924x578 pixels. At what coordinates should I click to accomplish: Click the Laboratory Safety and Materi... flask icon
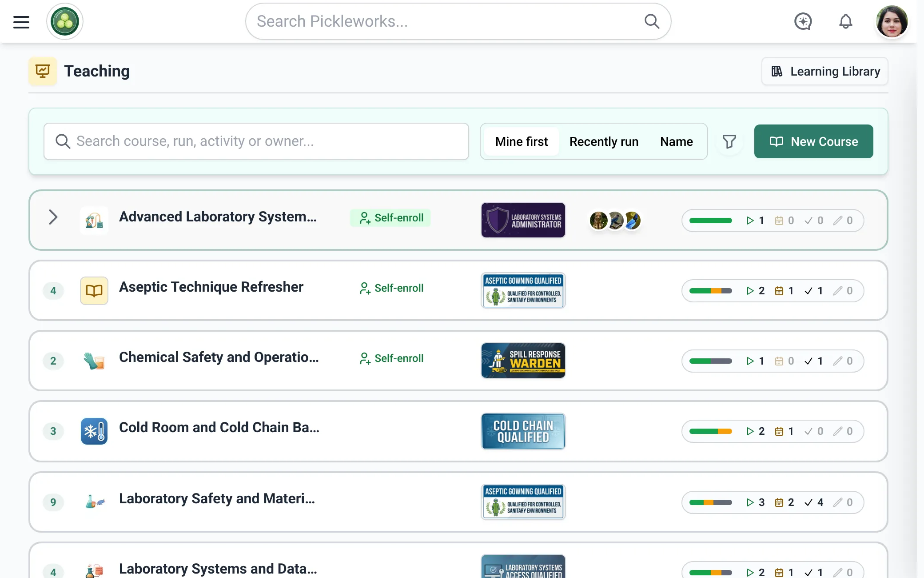coord(95,502)
